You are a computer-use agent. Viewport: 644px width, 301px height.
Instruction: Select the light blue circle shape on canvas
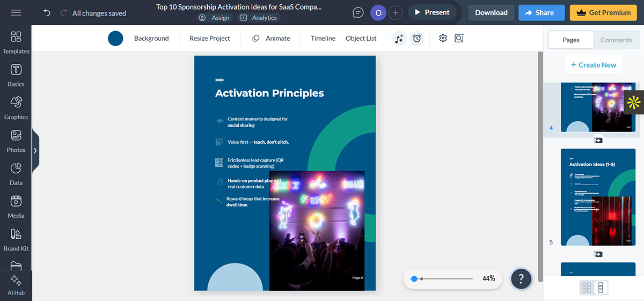(x=235, y=278)
